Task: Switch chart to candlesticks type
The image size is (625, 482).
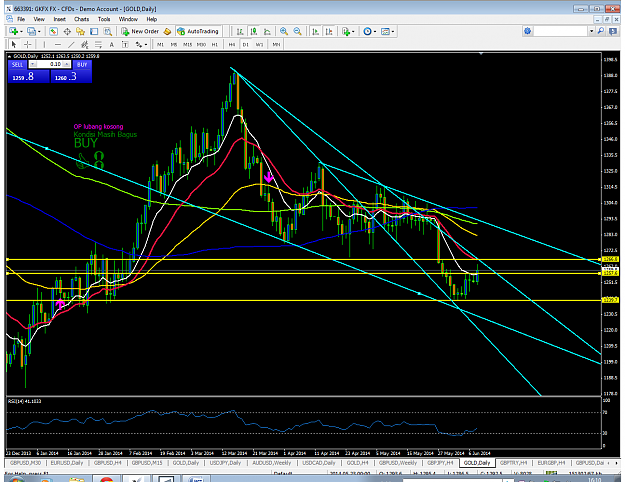Action: pos(254,31)
